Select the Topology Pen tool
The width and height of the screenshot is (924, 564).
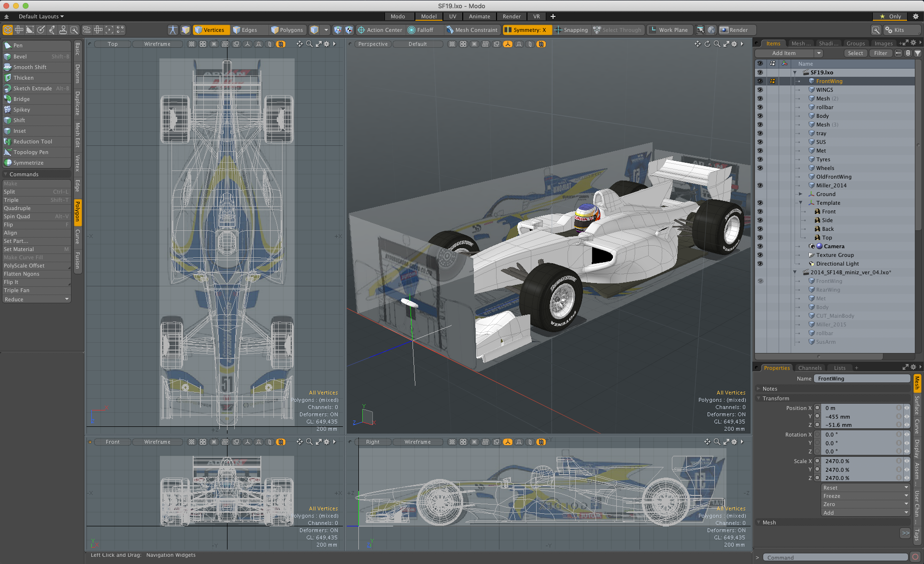click(x=36, y=152)
